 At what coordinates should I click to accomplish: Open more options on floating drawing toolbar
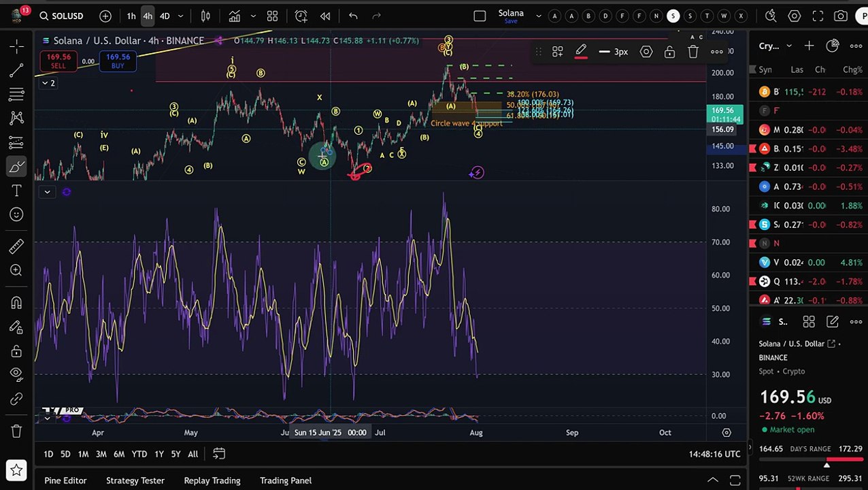716,52
